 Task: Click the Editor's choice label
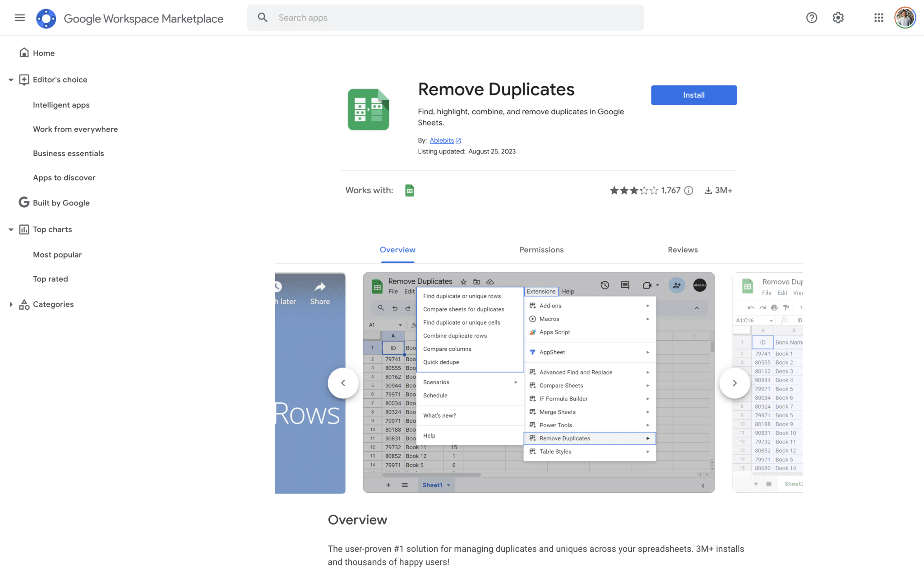[x=60, y=80]
